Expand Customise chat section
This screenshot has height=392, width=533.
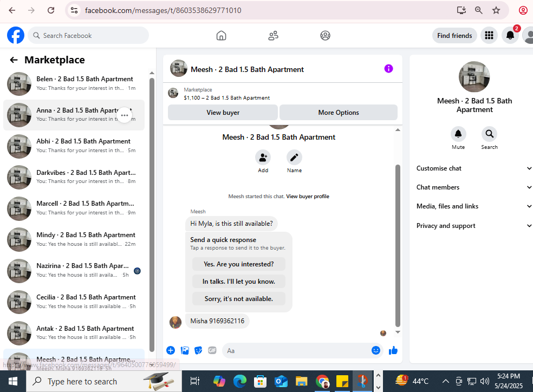474,168
